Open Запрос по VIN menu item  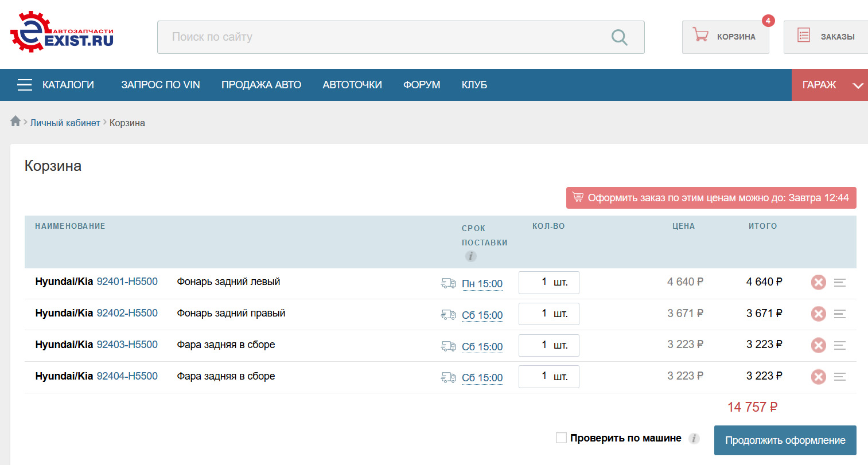point(160,85)
